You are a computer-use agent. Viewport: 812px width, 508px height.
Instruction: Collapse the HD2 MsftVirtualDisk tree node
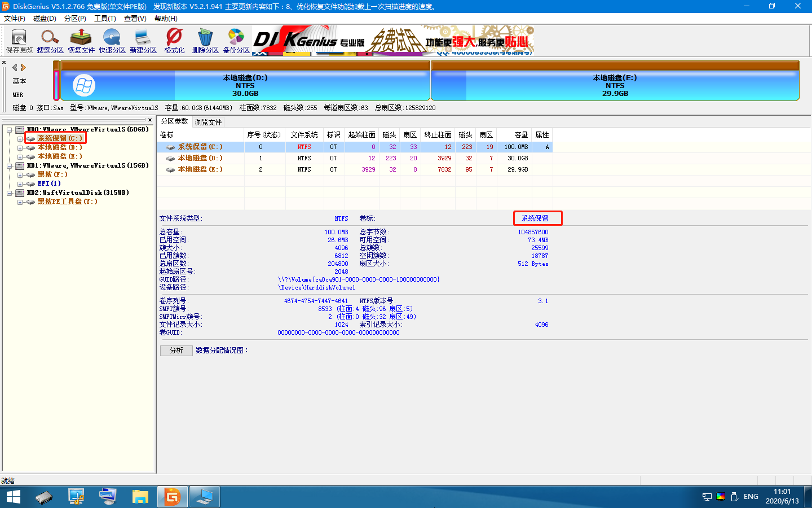[10, 193]
